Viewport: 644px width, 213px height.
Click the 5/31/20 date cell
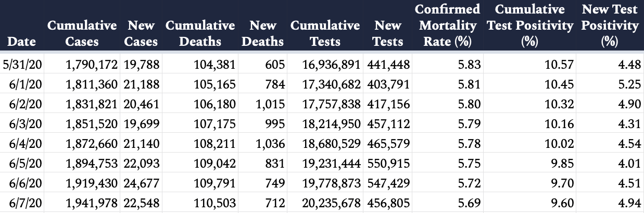pos(22,65)
